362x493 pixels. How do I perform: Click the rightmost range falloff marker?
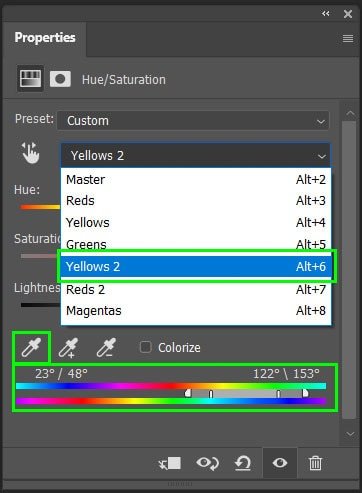tap(305, 393)
